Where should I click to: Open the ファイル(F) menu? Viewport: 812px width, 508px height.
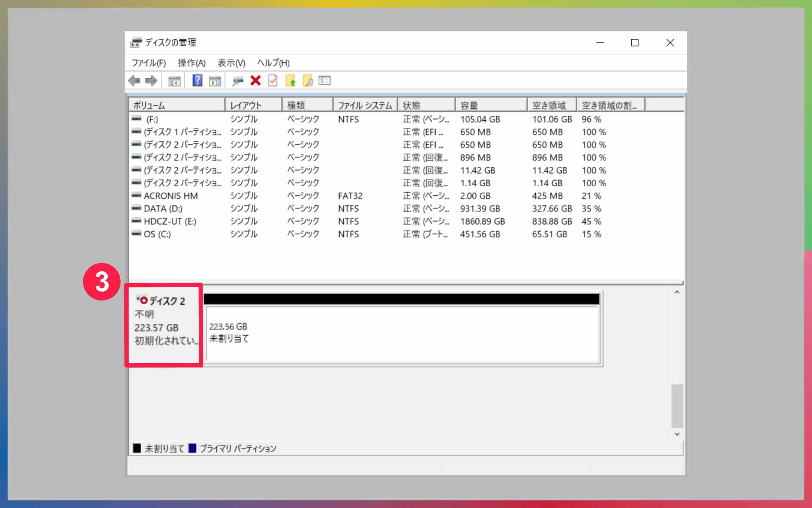148,63
